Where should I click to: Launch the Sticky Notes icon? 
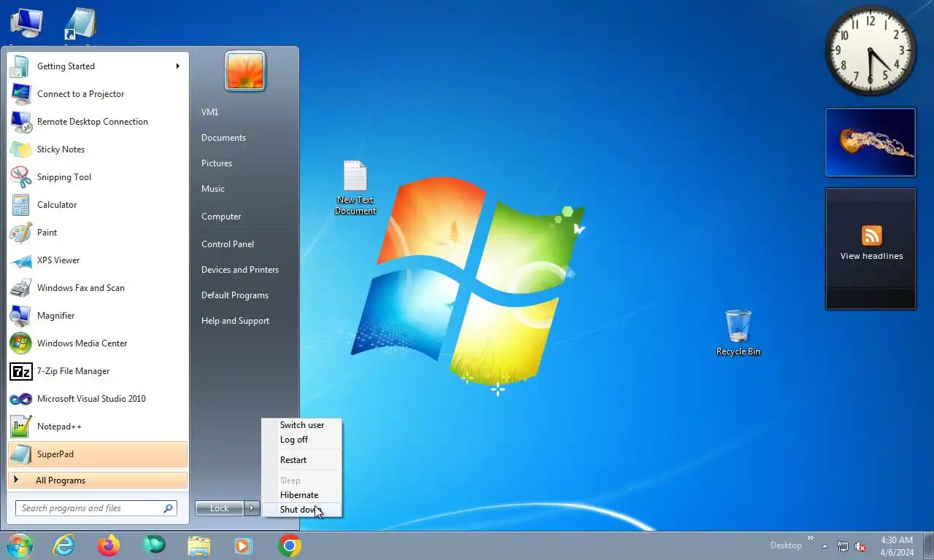(x=20, y=149)
